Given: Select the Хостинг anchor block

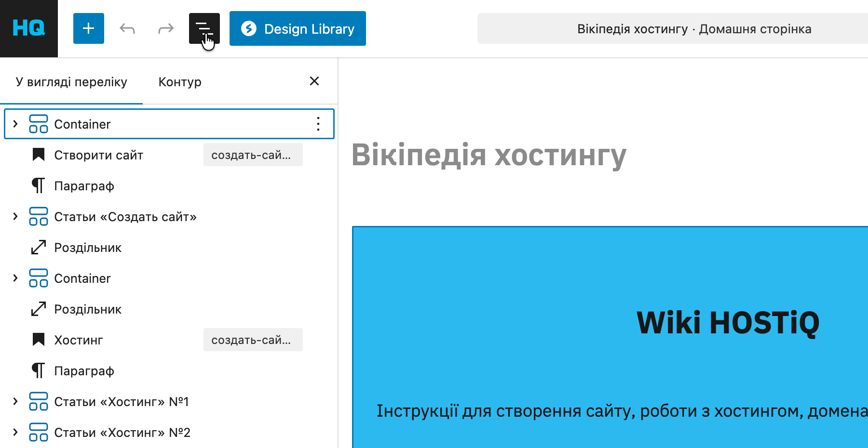Looking at the screenshot, I should (x=169, y=340).
